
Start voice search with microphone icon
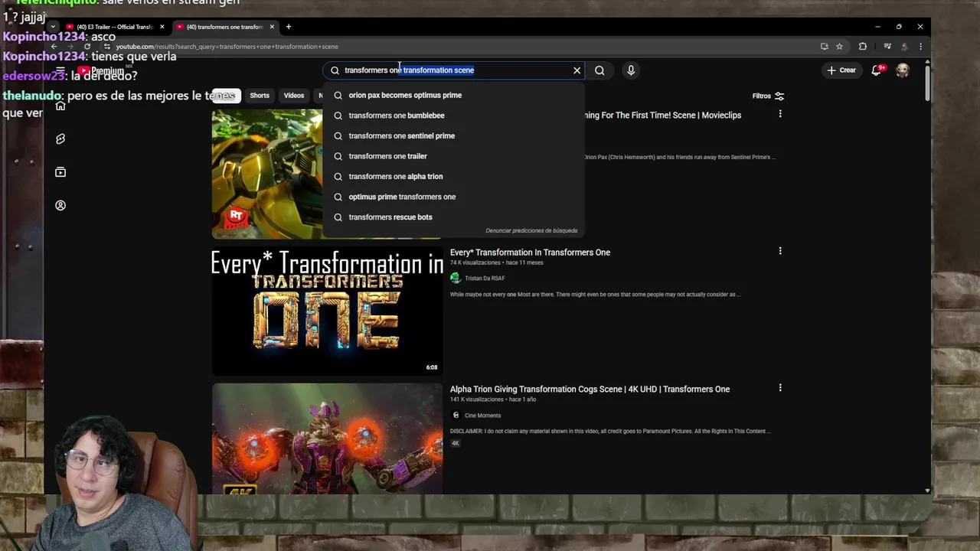coord(631,70)
